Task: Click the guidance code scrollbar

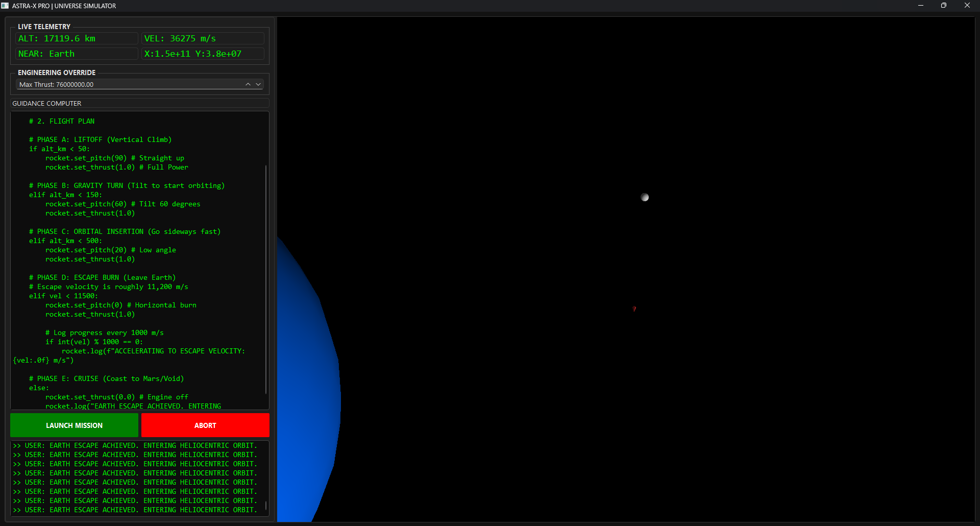Action: click(x=266, y=279)
